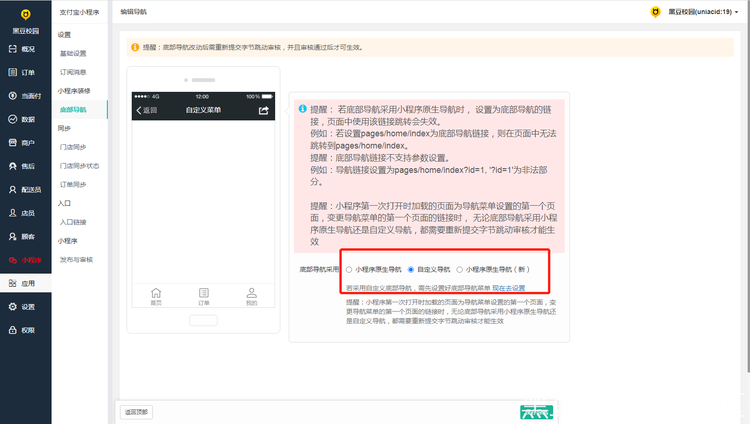This screenshot has height=424, width=750.
Task: Open 门店同步状态 menu item
Action: (79, 166)
